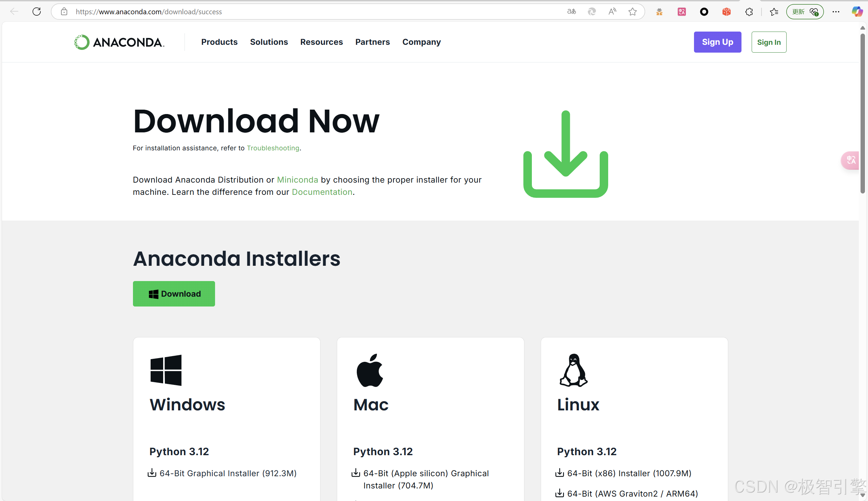Click the favorite star icon in address bar
868x501 pixels.
pos(632,12)
